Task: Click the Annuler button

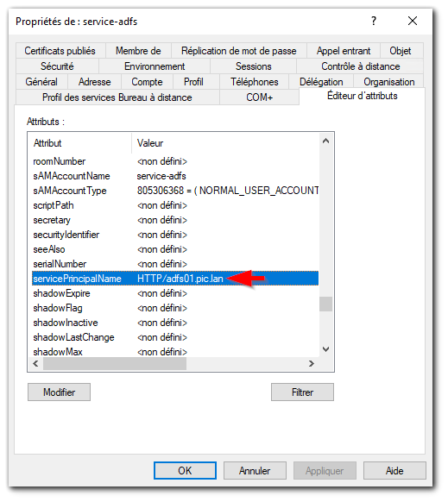Action: pyautogui.click(x=255, y=471)
